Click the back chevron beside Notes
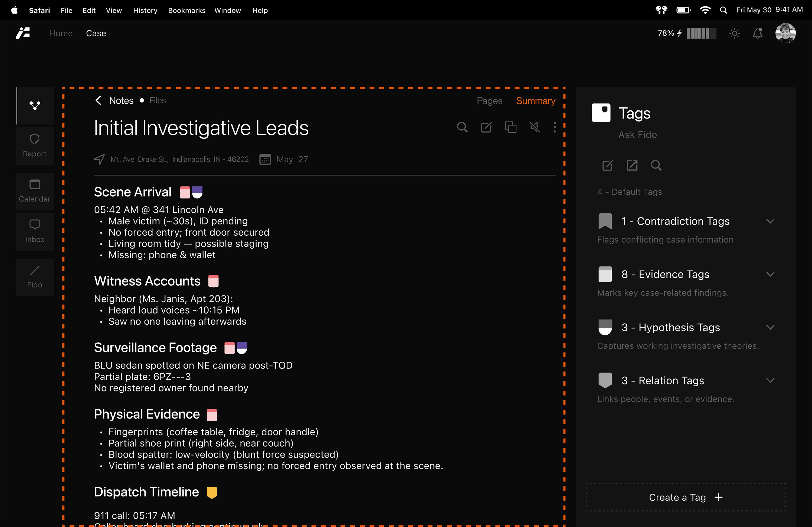 coord(98,100)
